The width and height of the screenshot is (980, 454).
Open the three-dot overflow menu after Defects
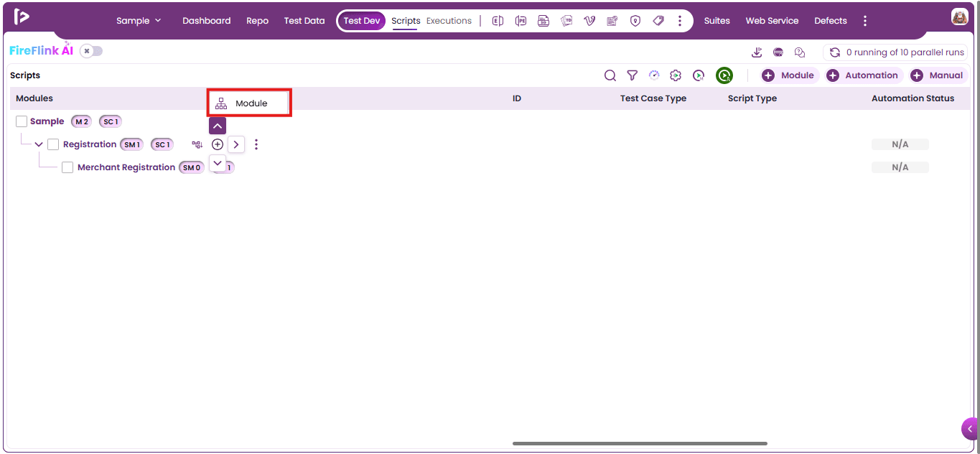[865, 21]
